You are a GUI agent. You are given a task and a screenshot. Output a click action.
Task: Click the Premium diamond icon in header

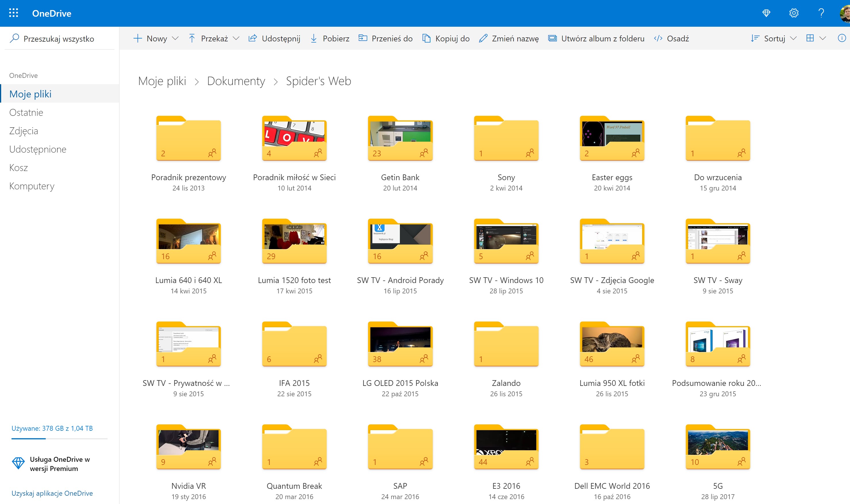pyautogui.click(x=766, y=13)
